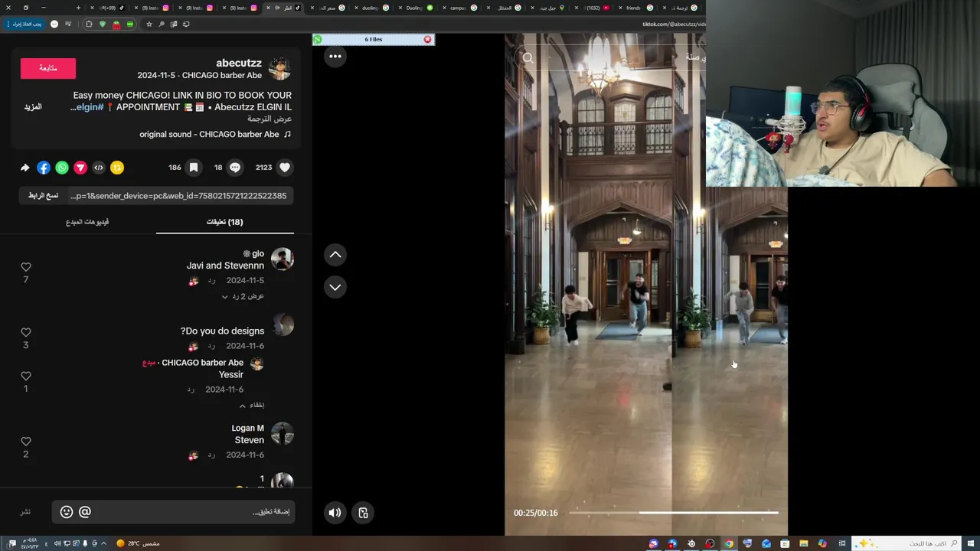This screenshot has width=980, height=551.
Task: Click the embed code icon
Action: pyautogui.click(x=99, y=167)
